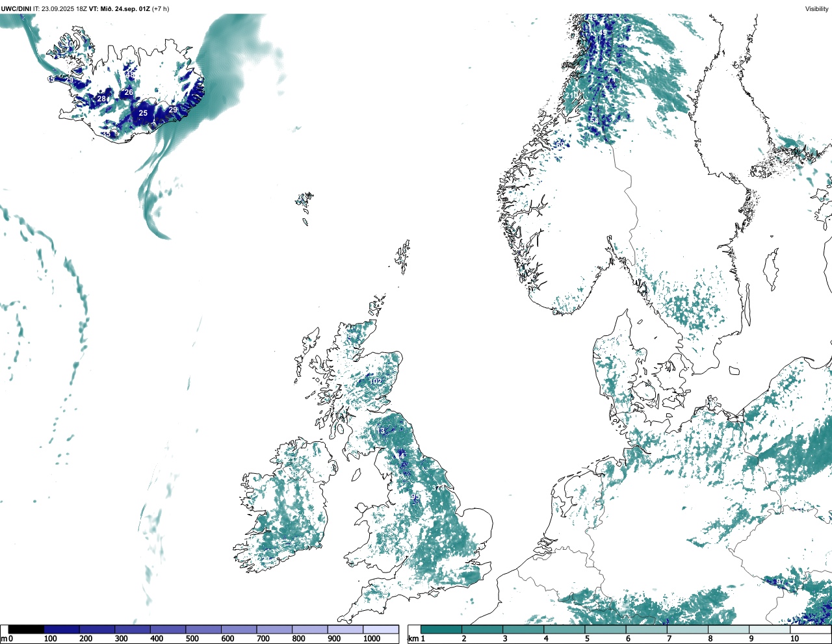Select the 'VT: Mið. 24.sep. 01Z' valid time text

click(118, 9)
